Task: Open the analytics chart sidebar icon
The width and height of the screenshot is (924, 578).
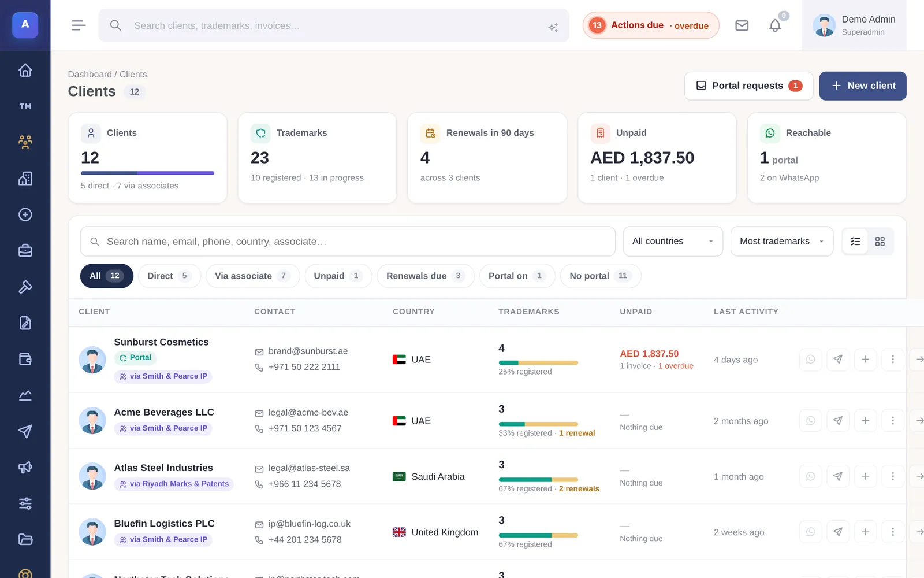Action: [25, 395]
